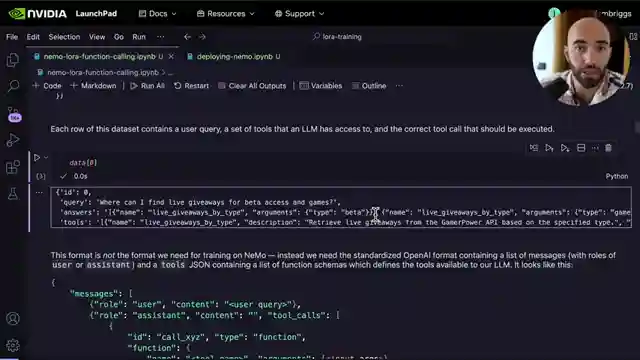The width and height of the screenshot is (640, 360).
Task: Expand the Support dropdown
Action: tap(300, 13)
